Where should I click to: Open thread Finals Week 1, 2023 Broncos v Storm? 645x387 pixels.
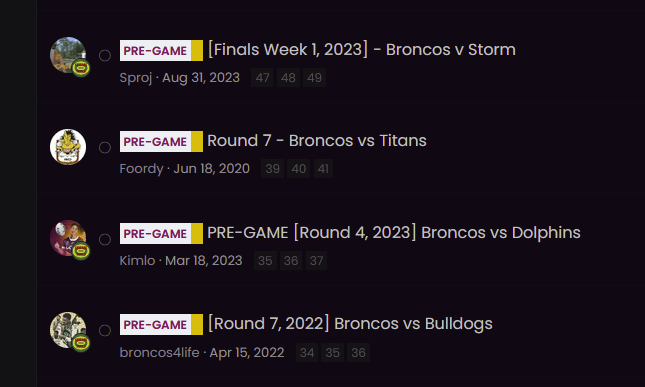362,50
